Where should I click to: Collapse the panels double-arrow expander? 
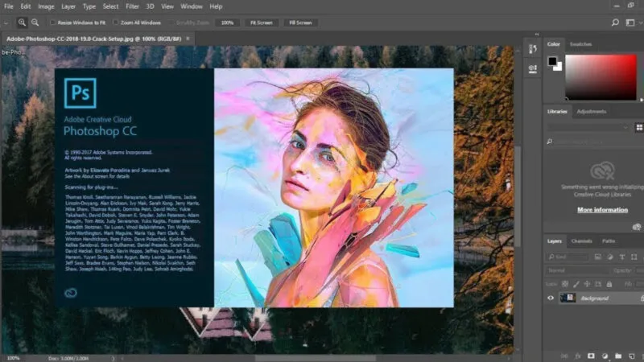coord(537,34)
